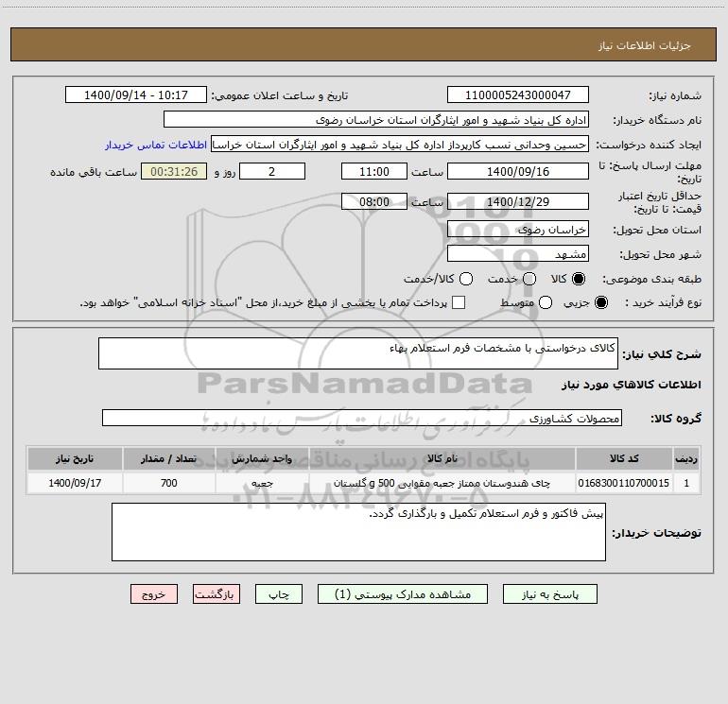Click the announcement date field 1400/09/14 - 10:17
This screenshot has width=728, height=704.
pos(135,94)
